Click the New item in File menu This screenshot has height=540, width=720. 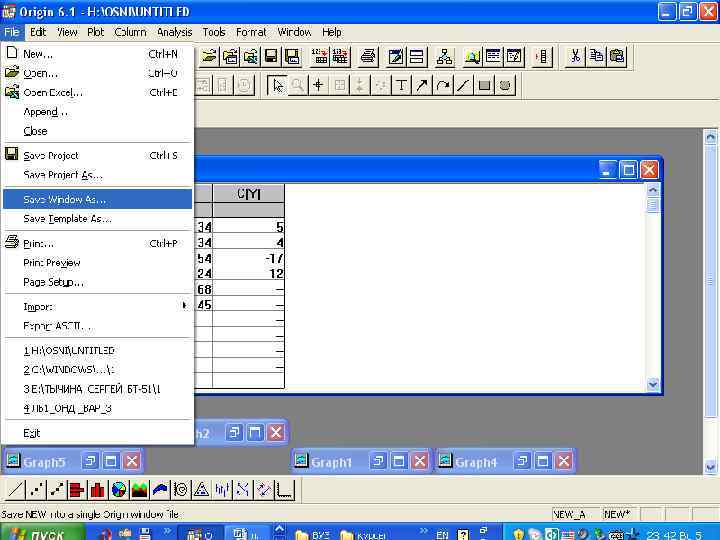pyautogui.click(x=97, y=54)
